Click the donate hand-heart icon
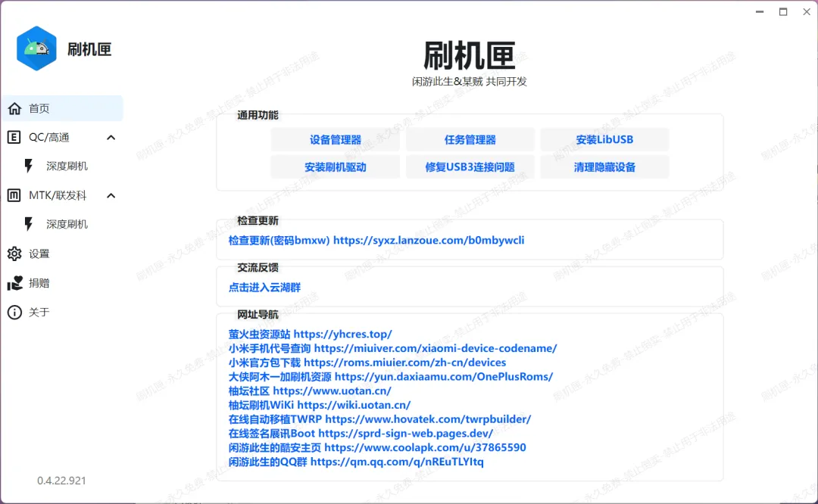Image resolution: width=818 pixels, height=504 pixels. point(14,283)
